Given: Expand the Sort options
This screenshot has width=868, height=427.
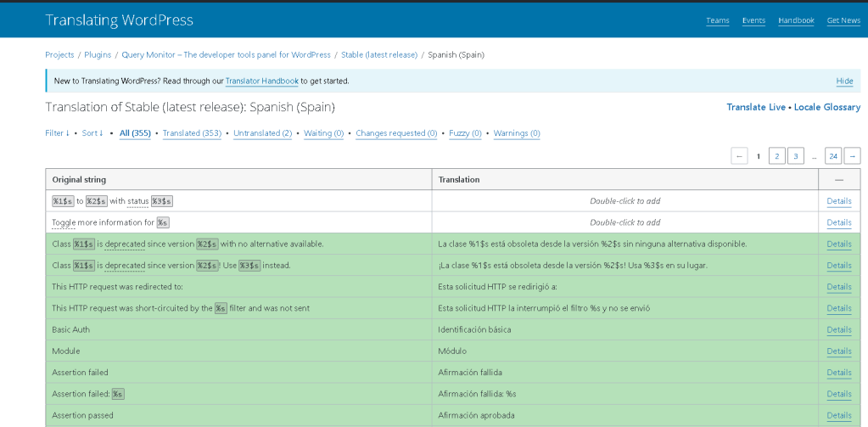Looking at the screenshot, I should pos(92,133).
